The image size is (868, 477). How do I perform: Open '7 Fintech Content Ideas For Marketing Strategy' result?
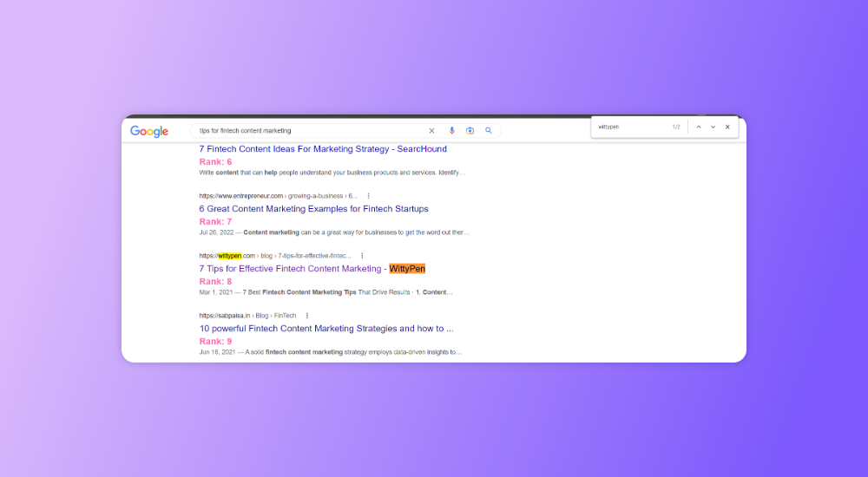(x=323, y=149)
